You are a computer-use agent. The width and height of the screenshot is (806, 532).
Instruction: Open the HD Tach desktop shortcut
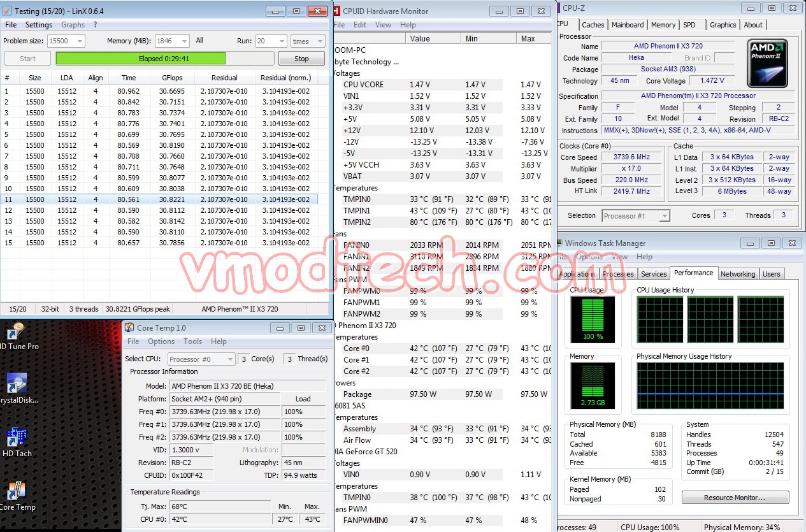[17, 442]
